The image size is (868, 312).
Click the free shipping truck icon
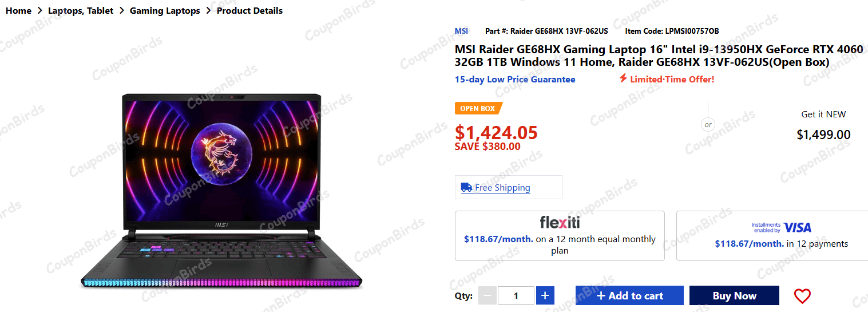coord(466,187)
